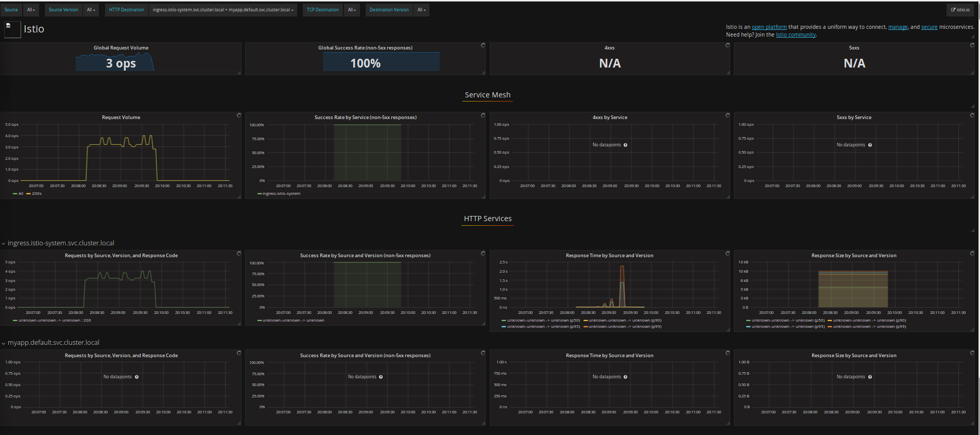Click the Istio dashboard title text
Viewport: 980px width, 435px height.
click(x=34, y=29)
